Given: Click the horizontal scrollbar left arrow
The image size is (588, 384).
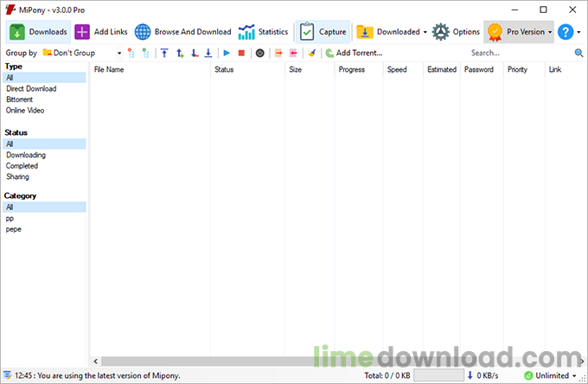Looking at the screenshot, I should [96, 362].
